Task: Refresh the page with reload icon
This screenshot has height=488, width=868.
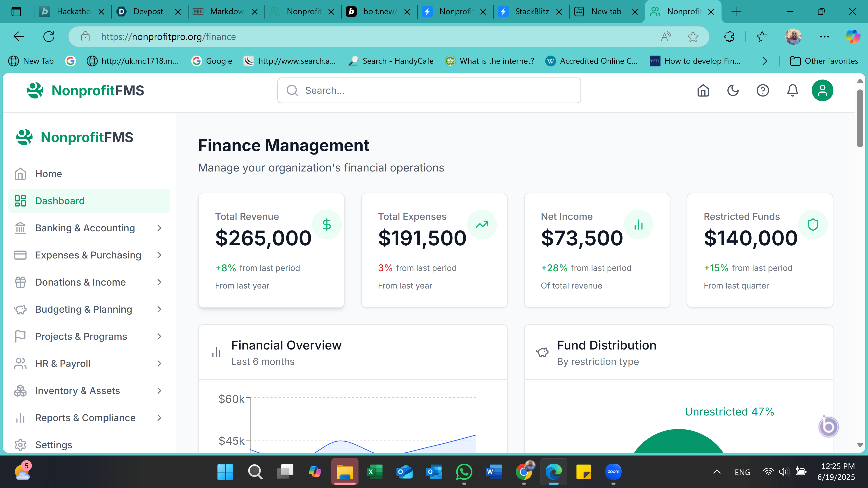Action: pyautogui.click(x=49, y=36)
